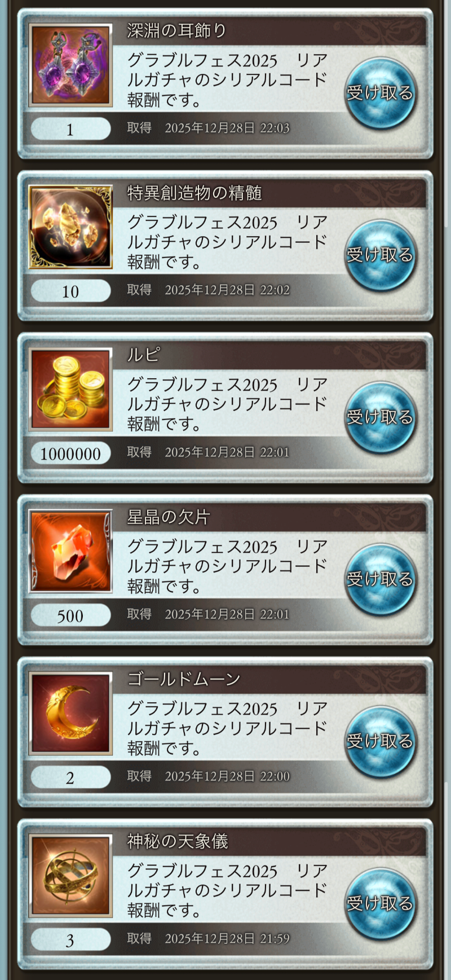This screenshot has width=451, height=980.
Task: Tap the 21:59 acquisition date line
Action: pos(208,938)
